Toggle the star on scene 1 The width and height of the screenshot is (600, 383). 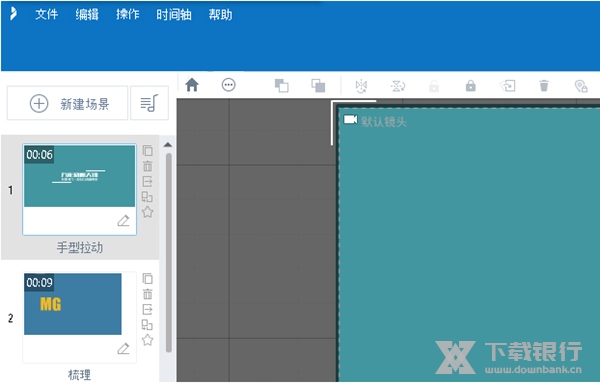pos(147,212)
